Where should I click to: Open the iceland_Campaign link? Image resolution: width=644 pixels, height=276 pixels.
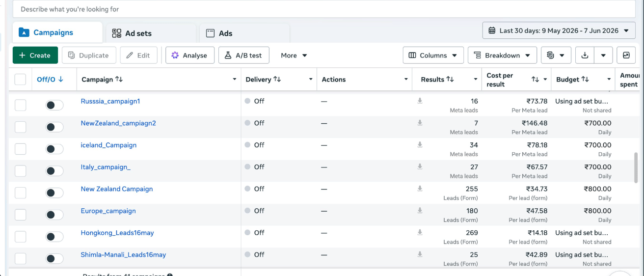[x=108, y=145]
